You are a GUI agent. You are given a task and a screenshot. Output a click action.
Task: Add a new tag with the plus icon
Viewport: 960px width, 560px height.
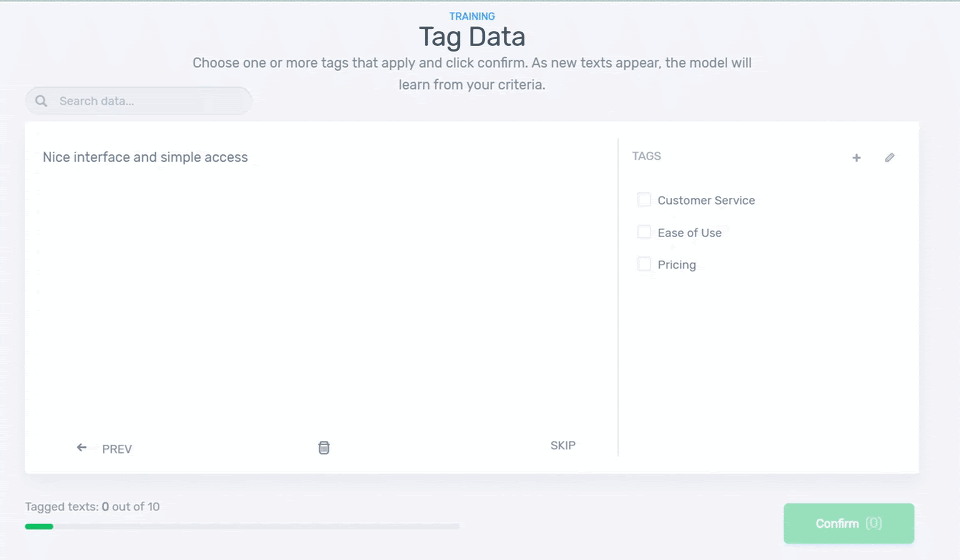click(856, 158)
